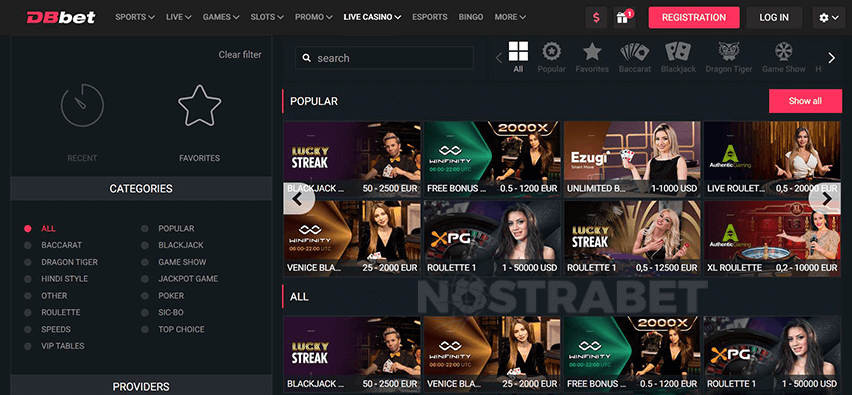
Task: Select the TOP CHOICE category filter
Action: click(x=181, y=329)
